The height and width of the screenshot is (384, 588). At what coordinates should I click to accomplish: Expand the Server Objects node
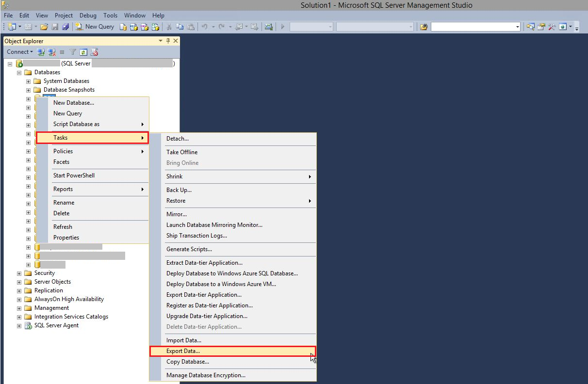19,282
